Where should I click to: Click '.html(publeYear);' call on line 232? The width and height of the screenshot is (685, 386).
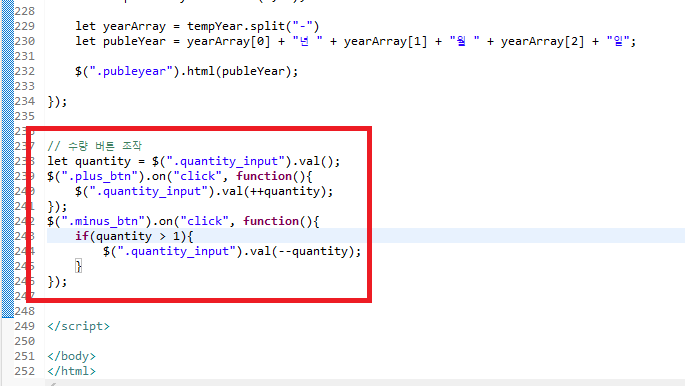point(239,71)
